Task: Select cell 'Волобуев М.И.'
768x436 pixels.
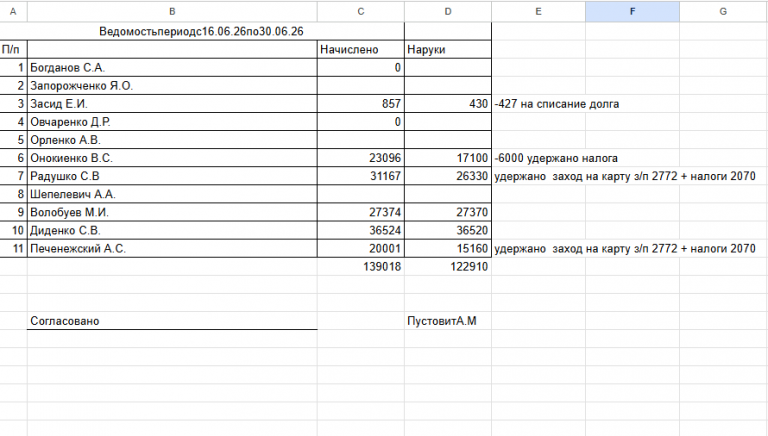Action: (x=172, y=213)
